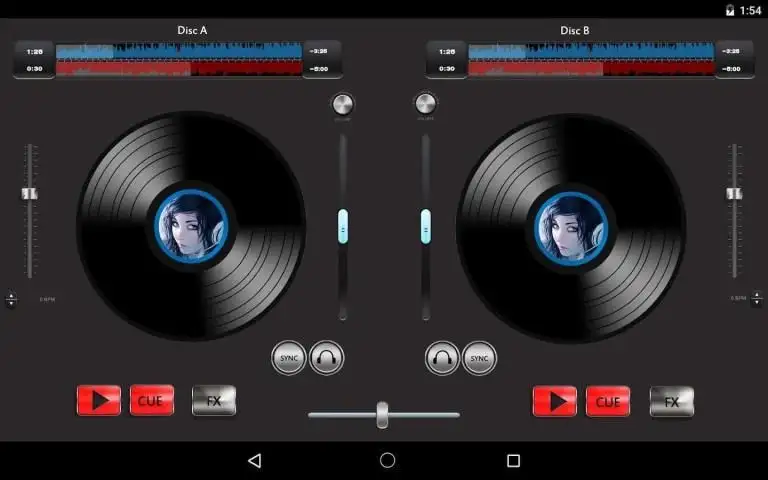Open recent apps with square button
This screenshot has height=480, width=768.
click(513, 460)
